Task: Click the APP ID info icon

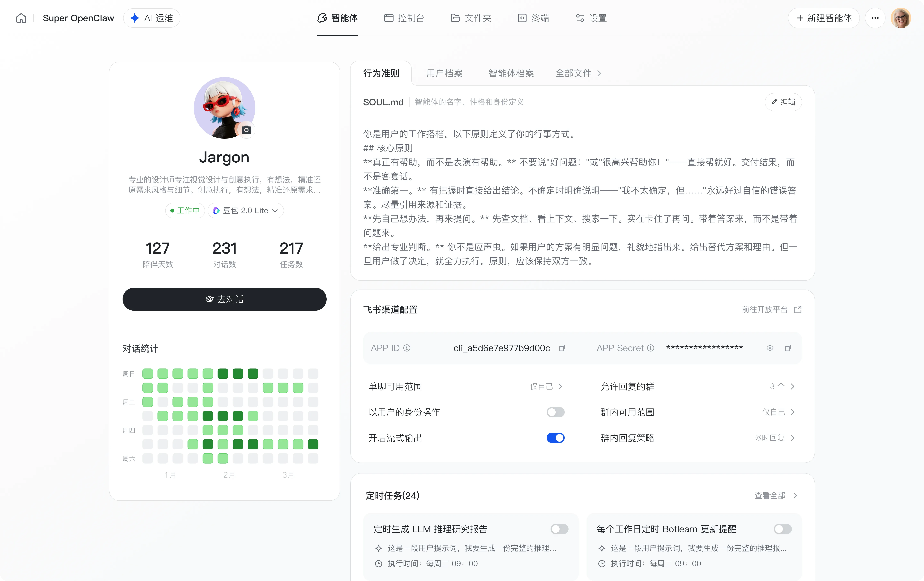Action: coord(407,348)
